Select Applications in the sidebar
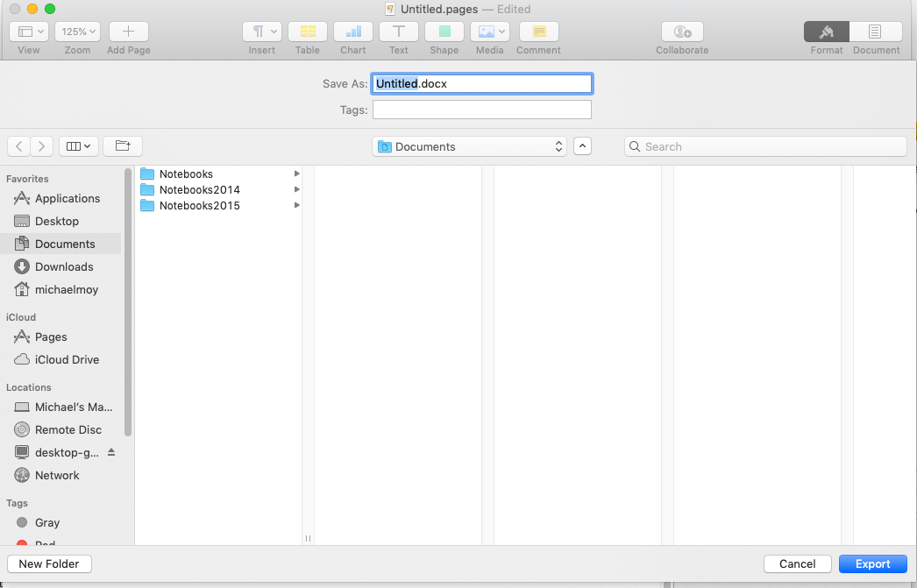917x588 pixels. point(60,198)
